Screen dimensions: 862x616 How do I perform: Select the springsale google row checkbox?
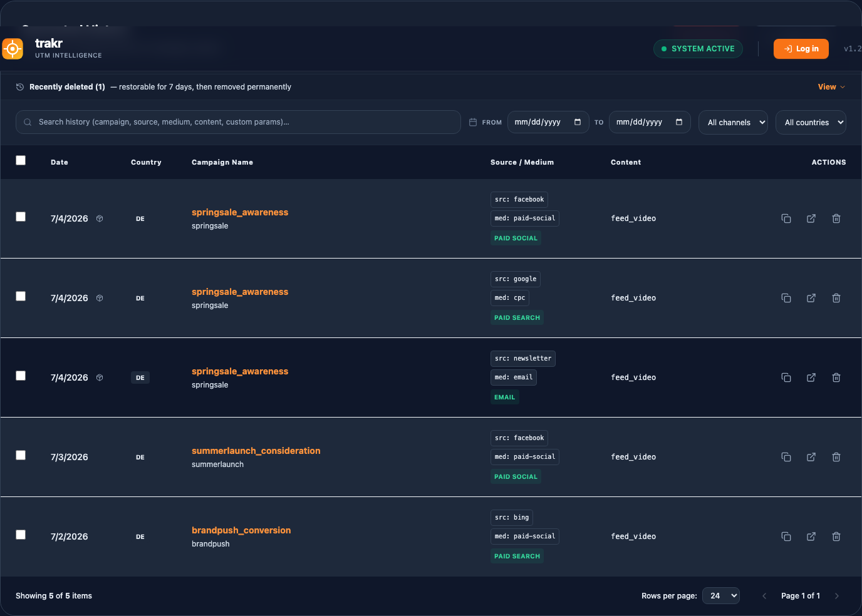21,296
